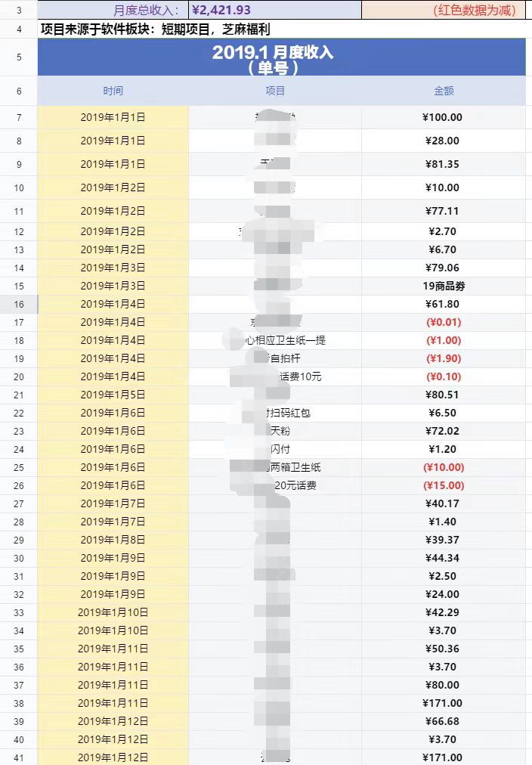Select date cell 2019年1月5日
This screenshot has width=532, height=765.
113,395
